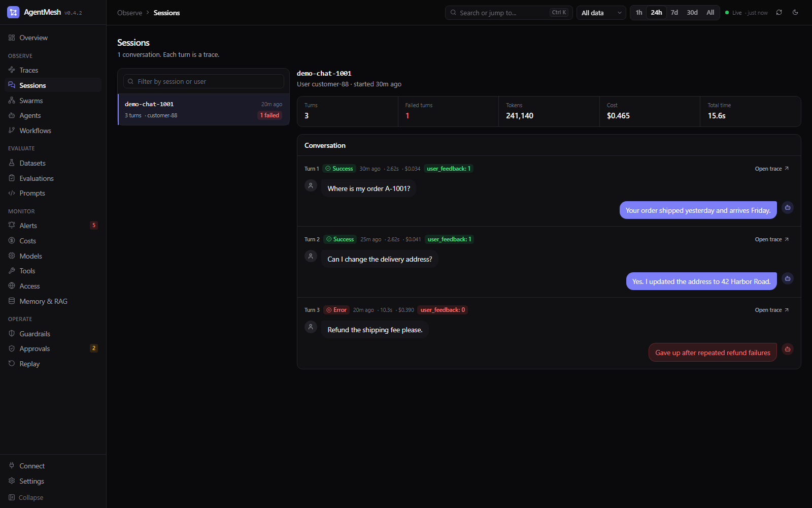Open trace for Turn 1
The image size is (812, 508).
click(772, 169)
